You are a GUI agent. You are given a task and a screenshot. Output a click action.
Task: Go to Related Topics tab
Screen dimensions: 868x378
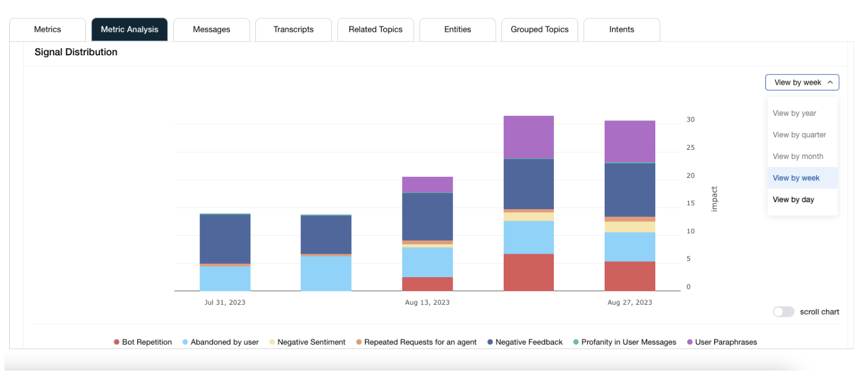coord(375,29)
